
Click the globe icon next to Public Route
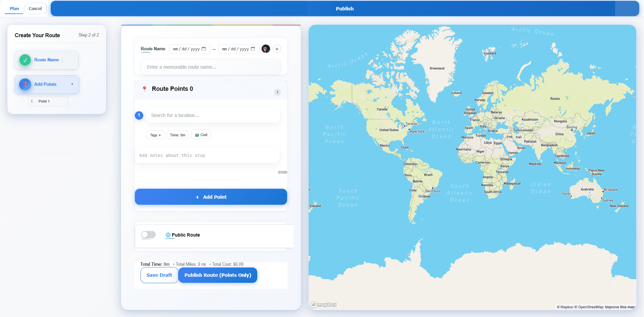click(168, 235)
